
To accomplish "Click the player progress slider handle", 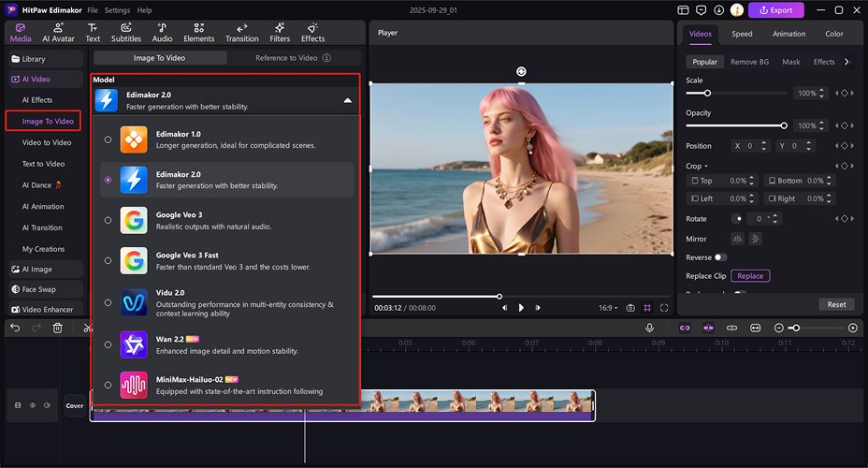I will click(x=499, y=297).
